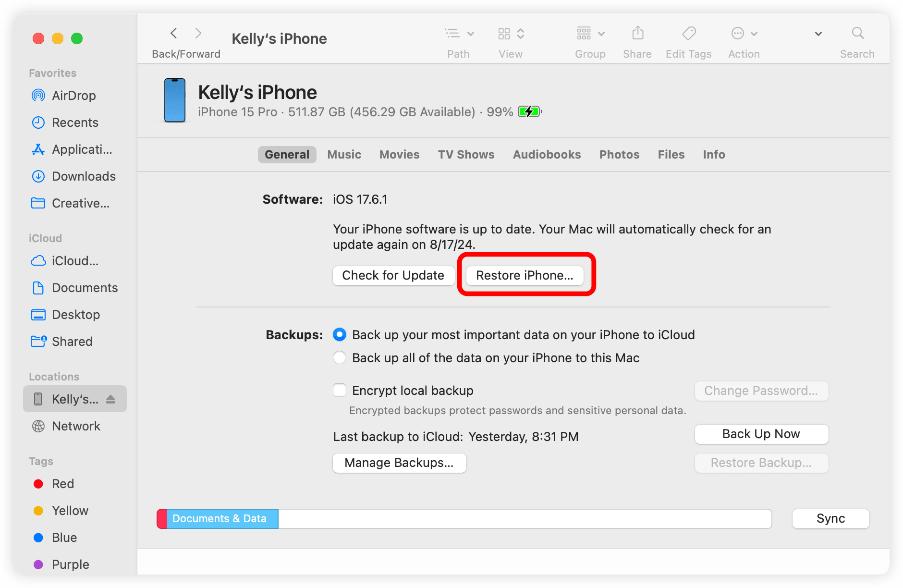903x588 pixels.
Task: Open the Path toolbar icon
Action: tap(452, 33)
